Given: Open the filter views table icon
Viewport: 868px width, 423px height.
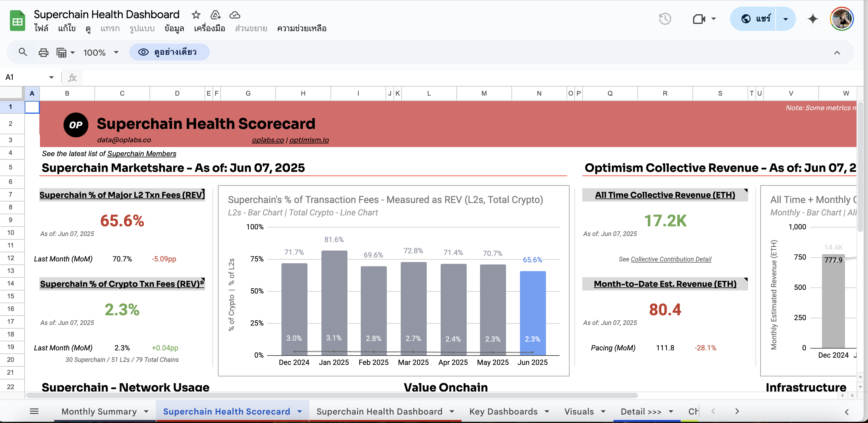Looking at the screenshot, I should tap(62, 53).
